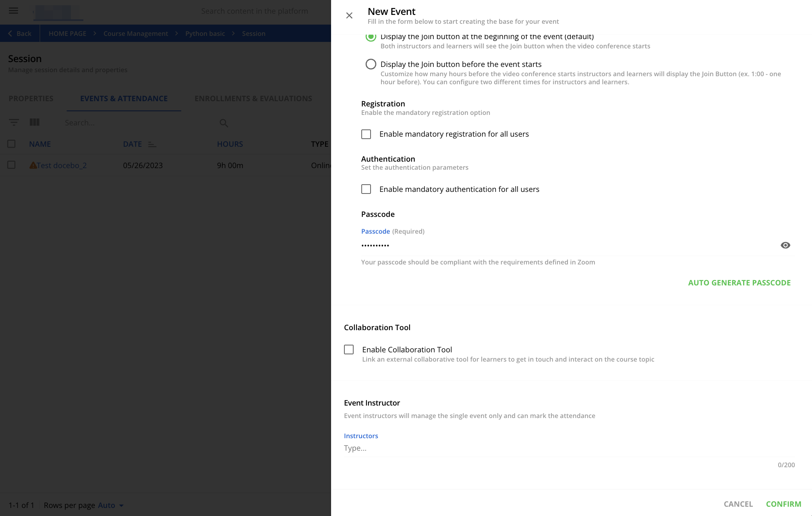Select 'Display the Join button before the event starts'
Viewport: 812px width, 516px height.
tap(371, 64)
